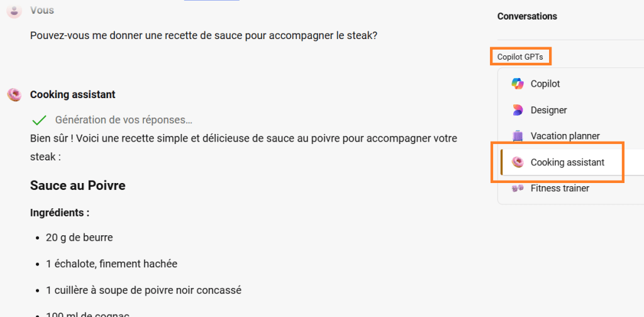Click the green checkmark status icon
Screen dimensions: 644x317
(39, 120)
